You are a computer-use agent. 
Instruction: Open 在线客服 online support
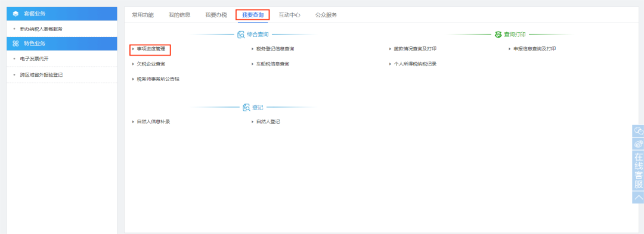(638, 170)
